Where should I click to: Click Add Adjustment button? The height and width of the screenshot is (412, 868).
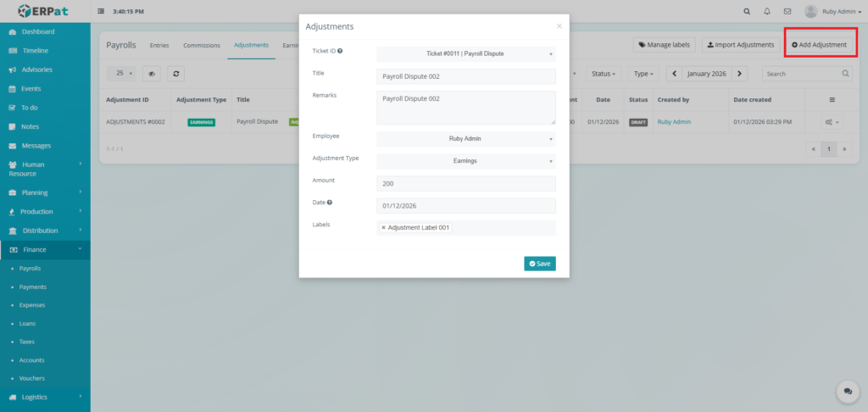(820, 45)
